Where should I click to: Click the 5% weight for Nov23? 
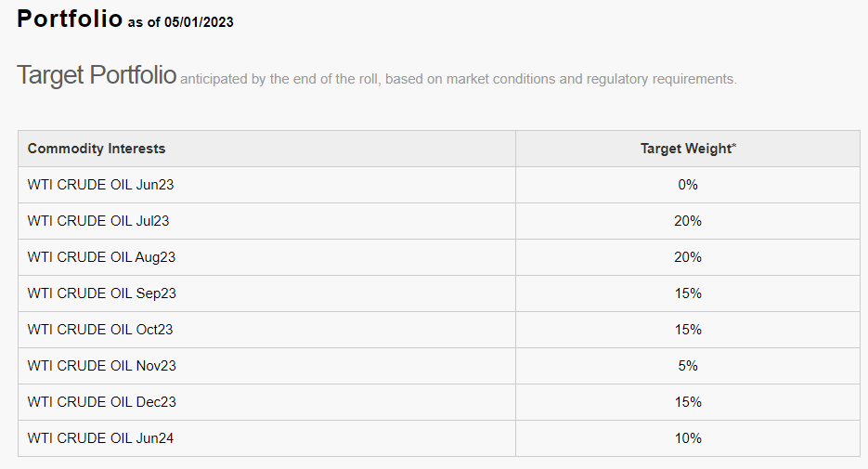pyautogui.click(x=688, y=366)
